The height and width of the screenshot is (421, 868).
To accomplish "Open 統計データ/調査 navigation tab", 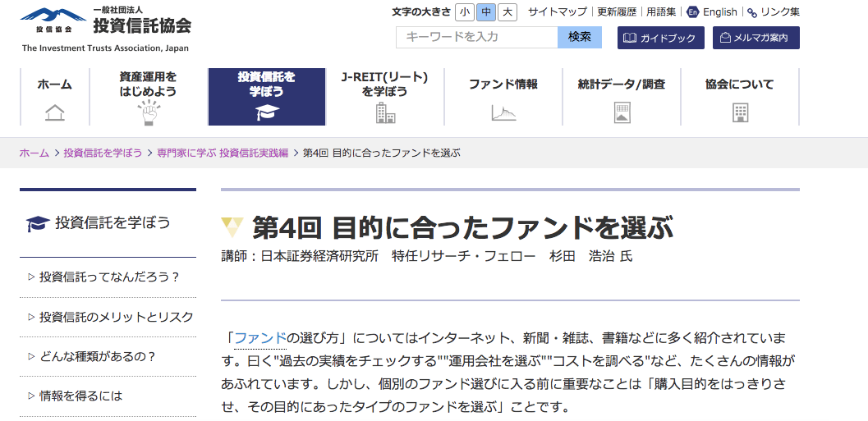I will [x=622, y=97].
